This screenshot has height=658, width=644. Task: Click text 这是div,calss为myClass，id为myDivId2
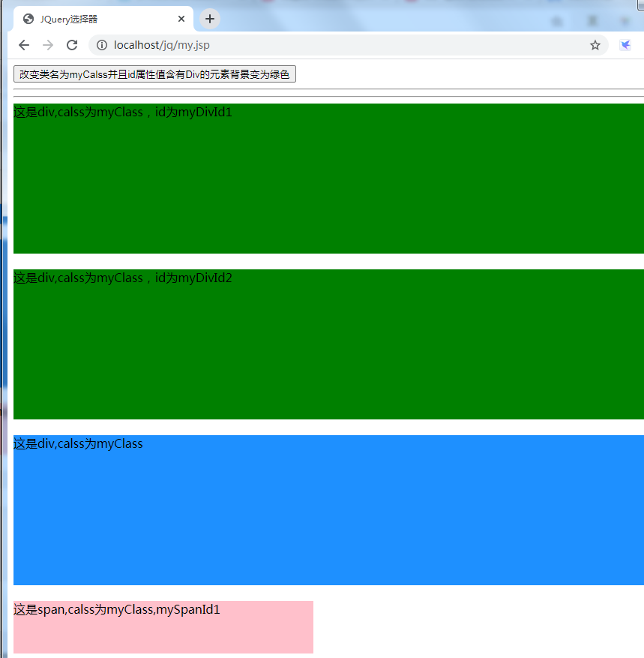coord(123,278)
